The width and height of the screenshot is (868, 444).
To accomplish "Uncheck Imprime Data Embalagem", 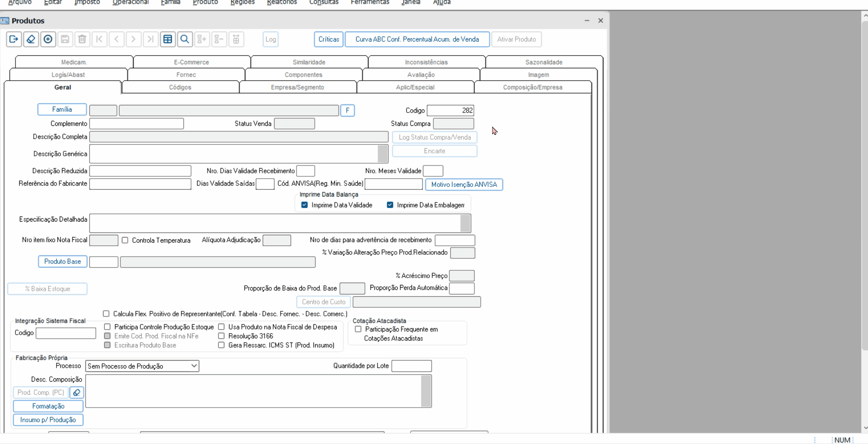I will pos(390,205).
